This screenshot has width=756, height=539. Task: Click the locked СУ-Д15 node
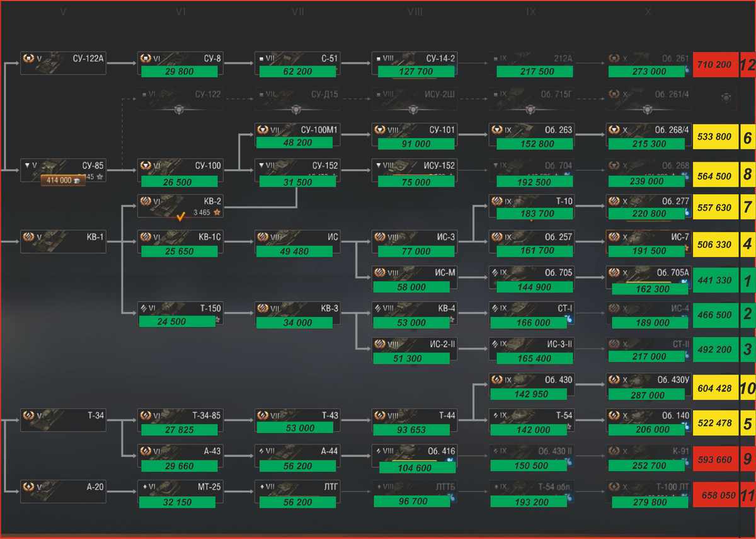[297, 98]
